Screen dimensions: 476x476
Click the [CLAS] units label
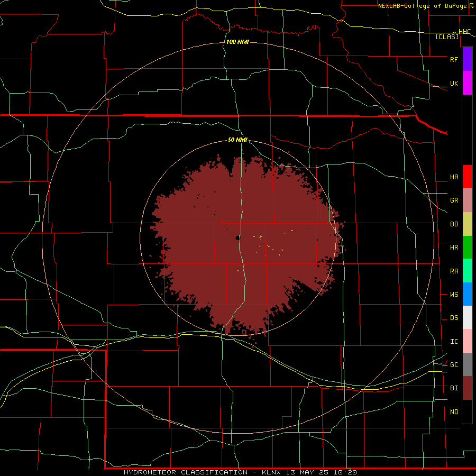[x=447, y=37]
